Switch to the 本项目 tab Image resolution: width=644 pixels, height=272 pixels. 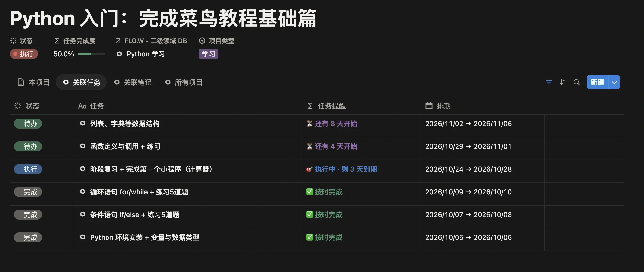pyautogui.click(x=33, y=82)
